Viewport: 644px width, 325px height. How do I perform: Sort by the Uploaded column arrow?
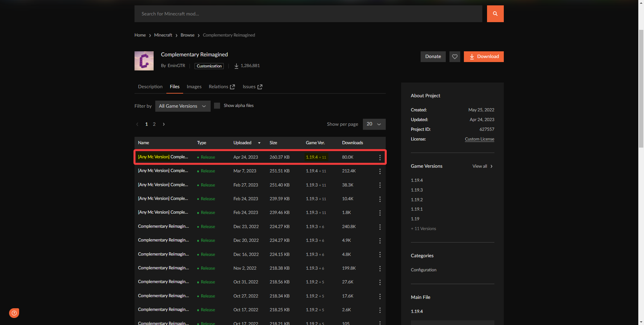tap(259, 143)
